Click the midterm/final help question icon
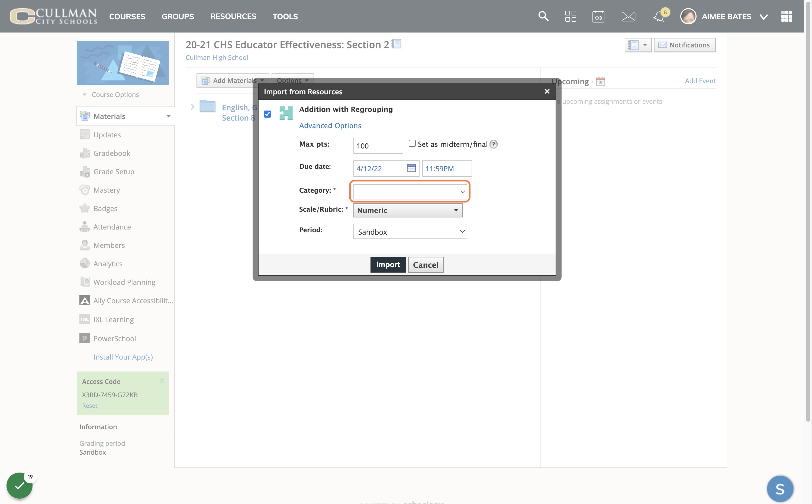 494,144
